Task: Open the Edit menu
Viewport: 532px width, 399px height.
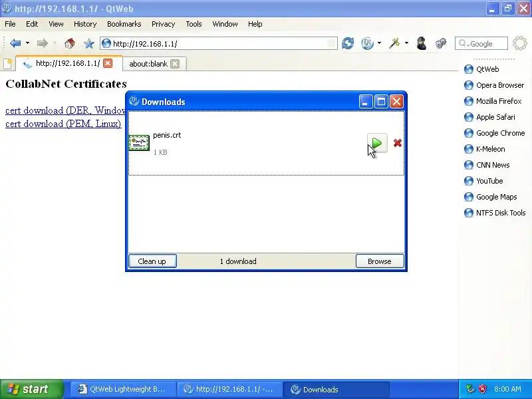Action: pyautogui.click(x=32, y=24)
